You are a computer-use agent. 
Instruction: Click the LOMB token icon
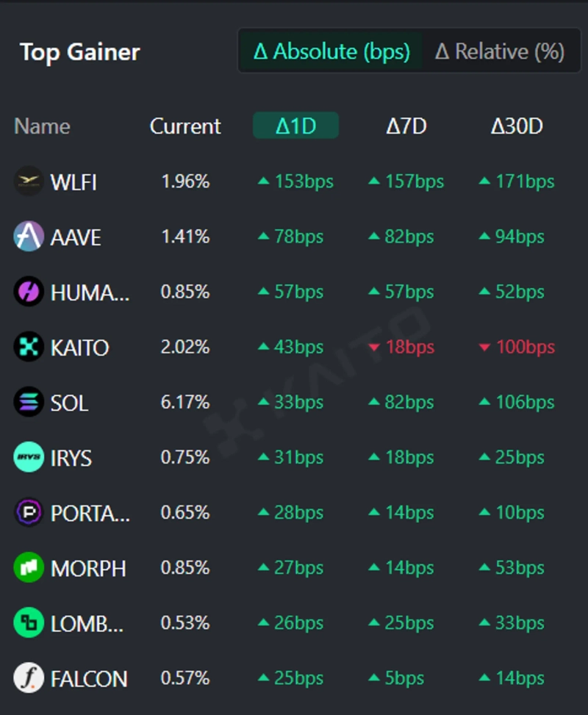(29, 623)
